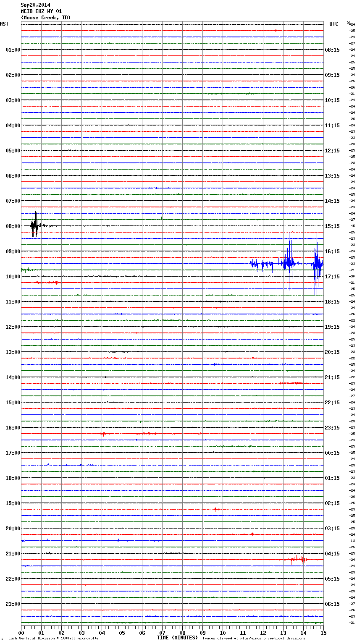Click the 'Traces clipped at plus/minus 5 vertical divisions' note

pos(254,639)
